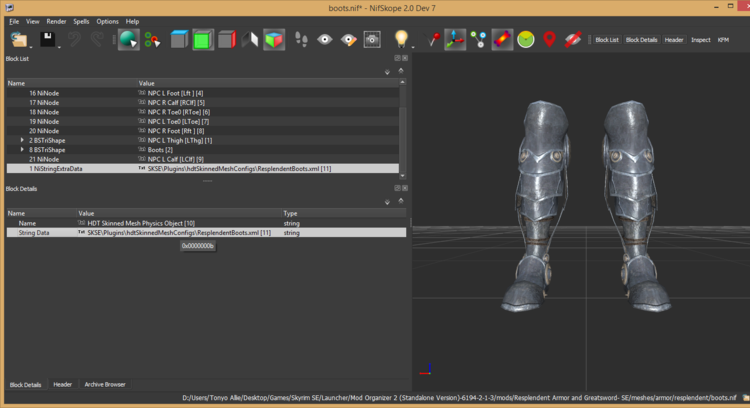Expand the 2 BSTriShape tree row
The image size is (750, 408).
coord(22,140)
